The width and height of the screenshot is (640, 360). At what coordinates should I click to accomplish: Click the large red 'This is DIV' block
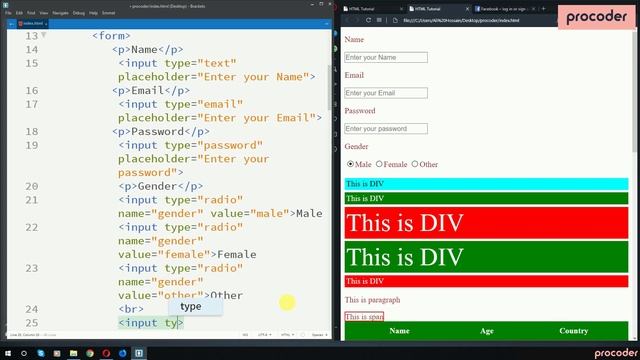(x=486, y=223)
